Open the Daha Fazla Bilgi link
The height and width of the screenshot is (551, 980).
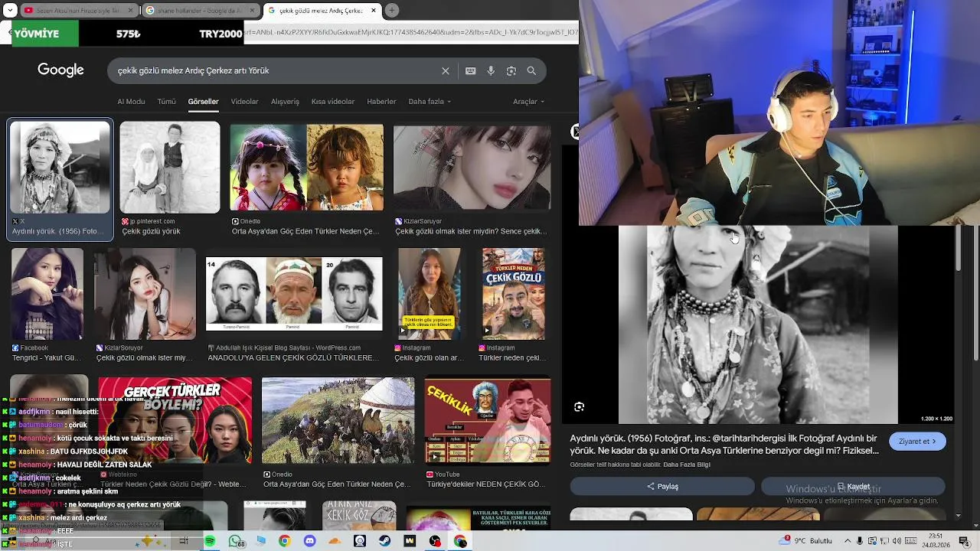click(687, 465)
